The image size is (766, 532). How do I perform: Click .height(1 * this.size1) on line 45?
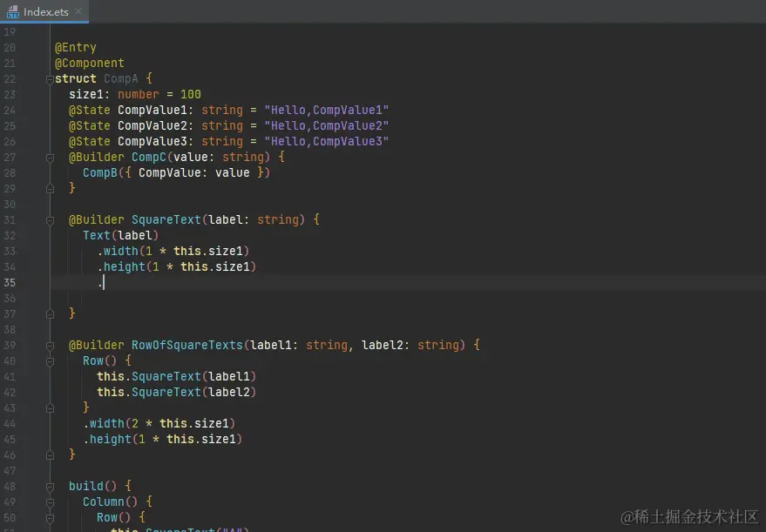pos(163,439)
